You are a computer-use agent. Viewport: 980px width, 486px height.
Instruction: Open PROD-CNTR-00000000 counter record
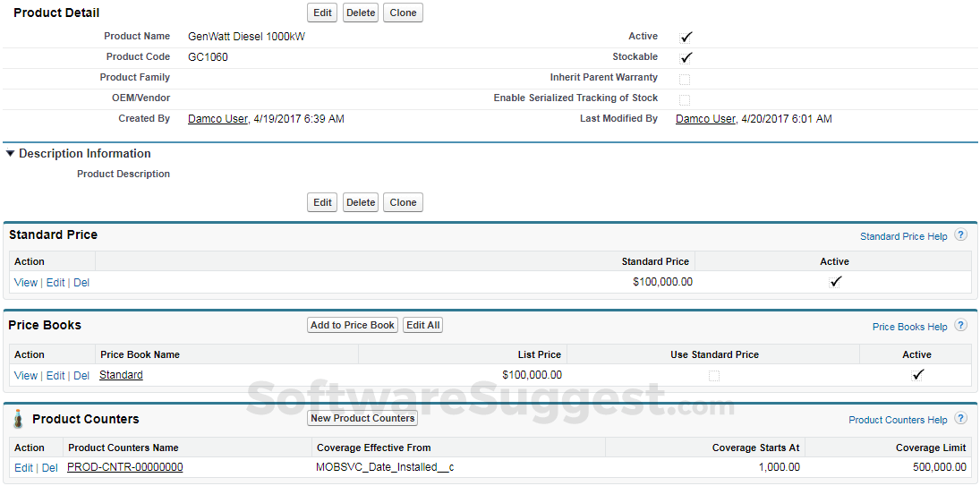(124, 467)
